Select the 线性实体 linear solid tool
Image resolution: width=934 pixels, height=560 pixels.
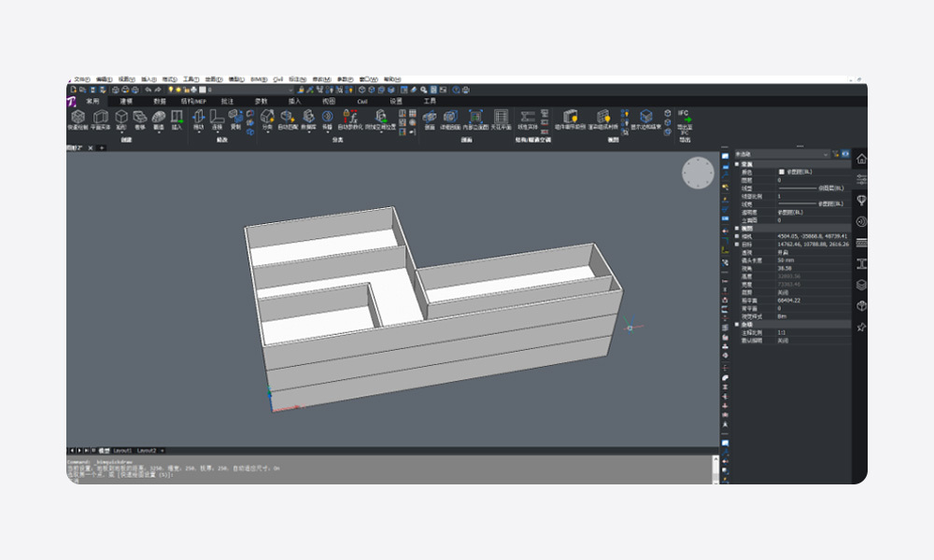tap(527, 119)
